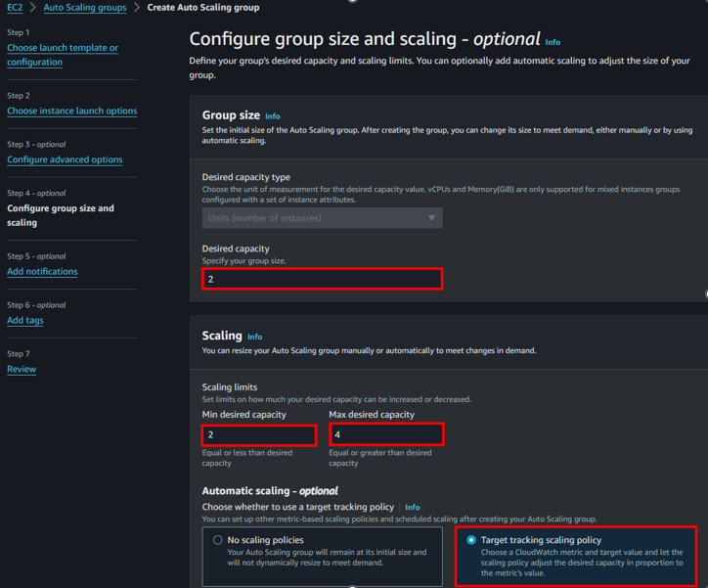Open Info link beside page title
Image resolution: width=708 pixels, height=588 pixels.
click(x=553, y=42)
